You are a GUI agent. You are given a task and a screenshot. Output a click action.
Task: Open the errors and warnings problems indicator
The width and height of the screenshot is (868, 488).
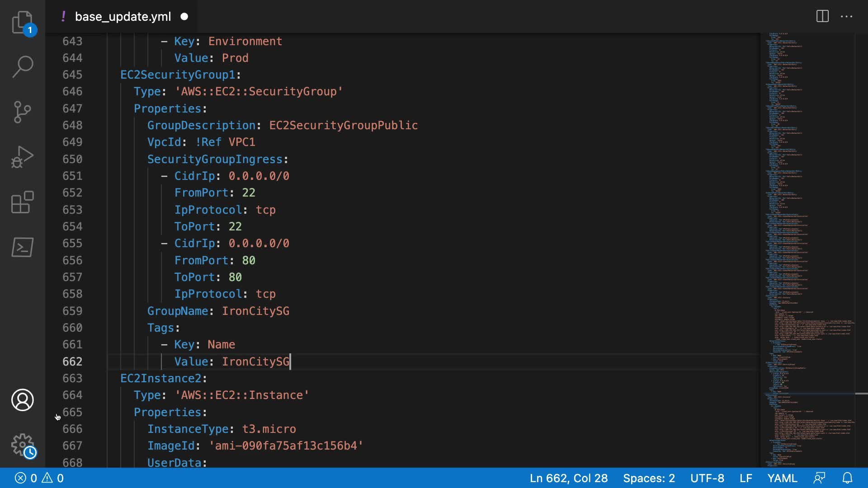pos(39,478)
